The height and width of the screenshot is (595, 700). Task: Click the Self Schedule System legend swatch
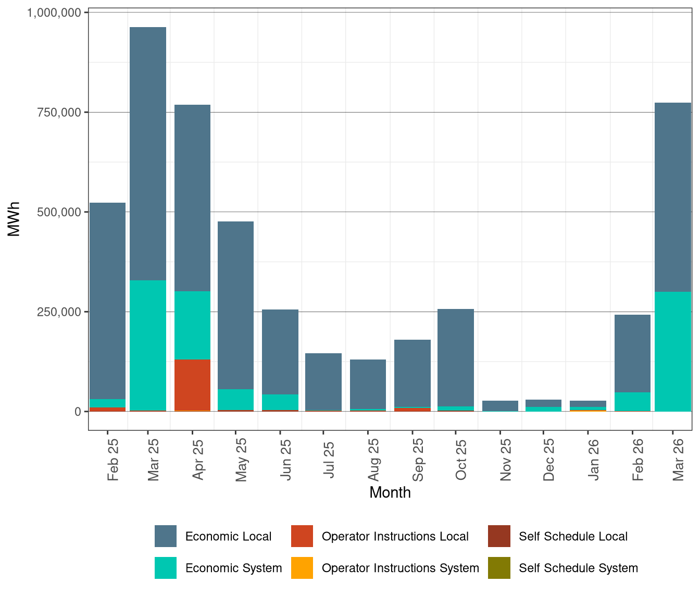tap(499, 568)
